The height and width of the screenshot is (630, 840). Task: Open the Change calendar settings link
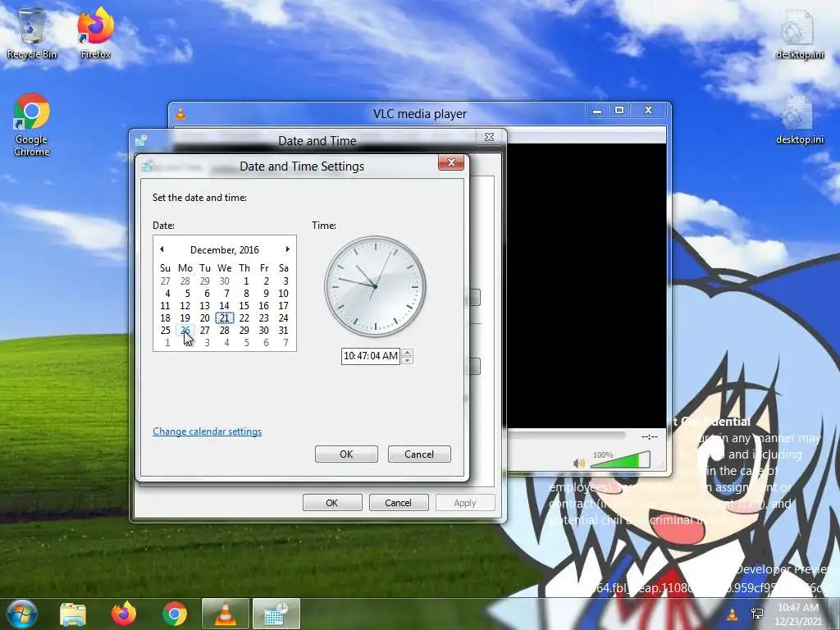pyautogui.click(x=208, y=431)
